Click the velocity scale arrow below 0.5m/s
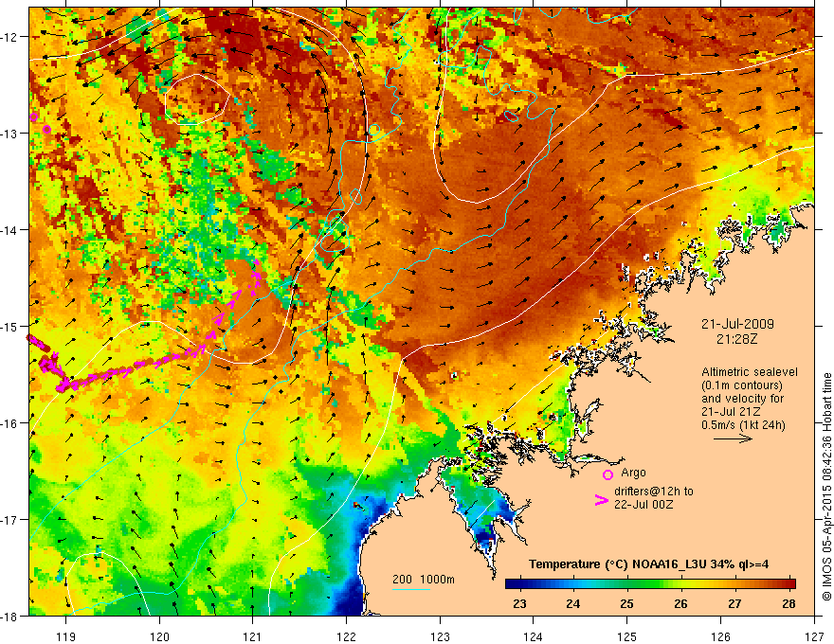Viewport: 834px width, 644px height. [x=733, y=438]
